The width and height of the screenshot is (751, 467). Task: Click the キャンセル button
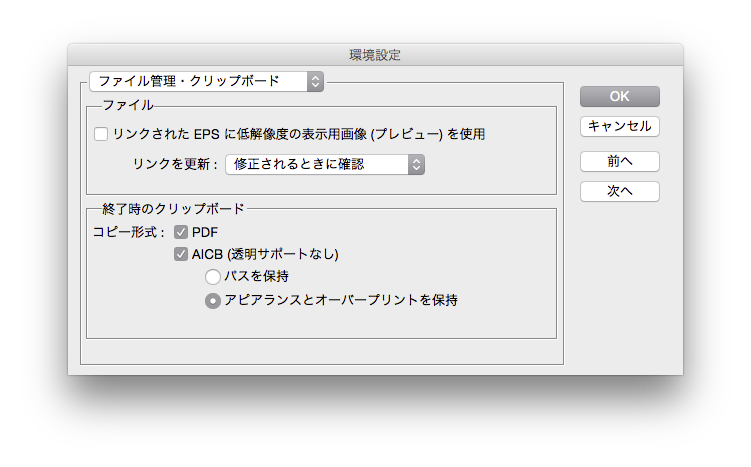click(619, 126)
